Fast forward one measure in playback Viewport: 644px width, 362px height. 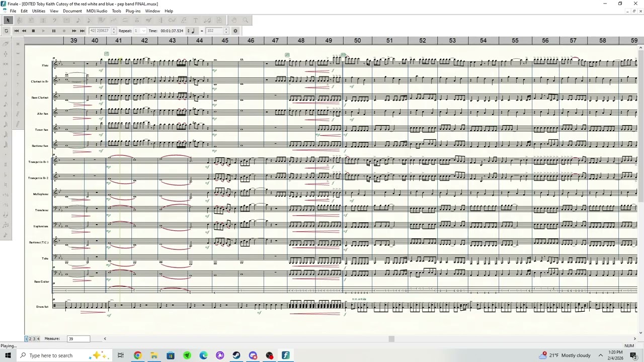(74, 31)
